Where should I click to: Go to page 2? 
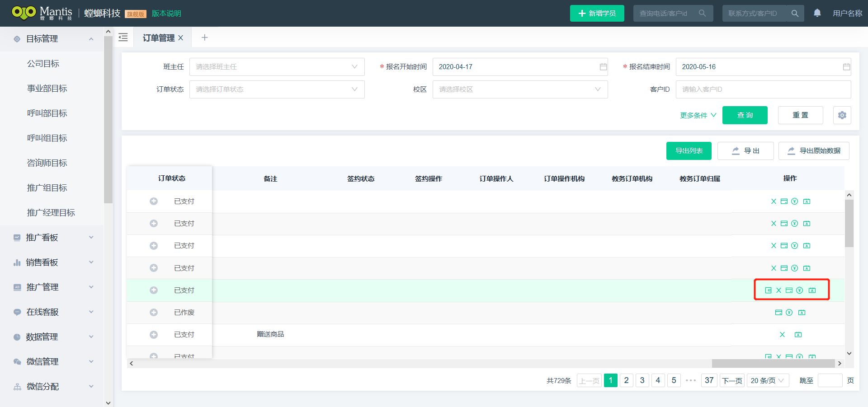coord(626,380)
